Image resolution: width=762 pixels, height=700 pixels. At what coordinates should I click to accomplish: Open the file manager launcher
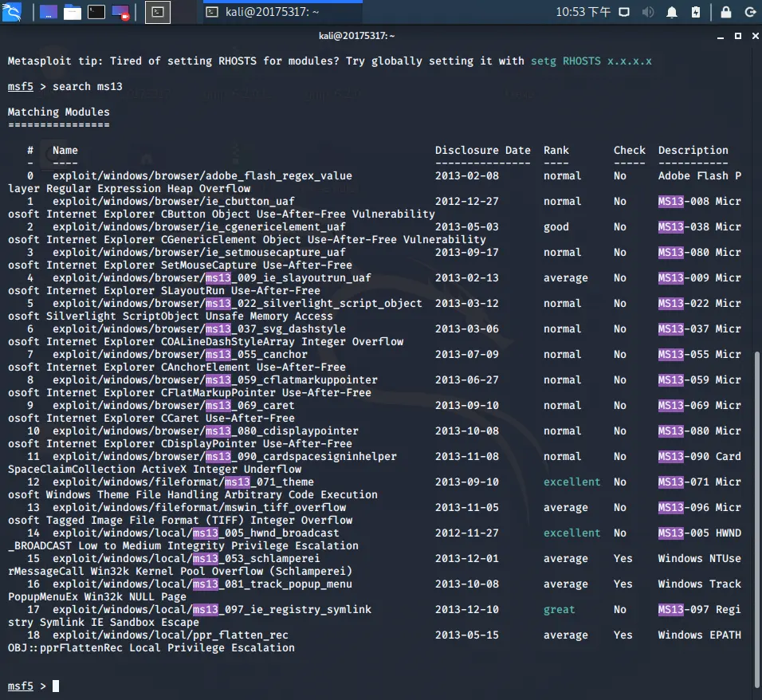coord(72,12)
